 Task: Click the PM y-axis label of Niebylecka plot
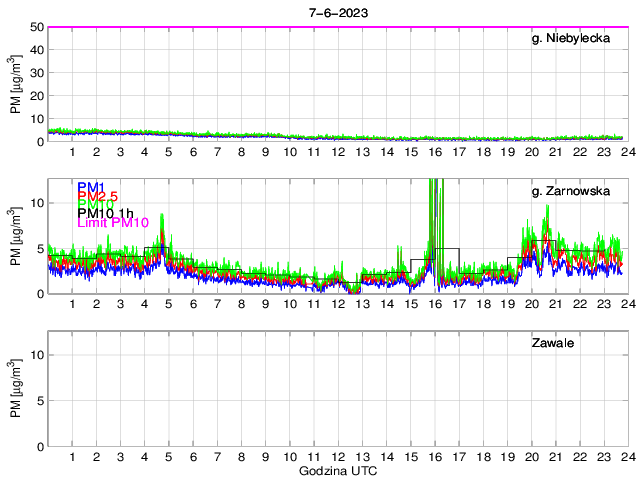pyautogui.click(x=16, y=84)
